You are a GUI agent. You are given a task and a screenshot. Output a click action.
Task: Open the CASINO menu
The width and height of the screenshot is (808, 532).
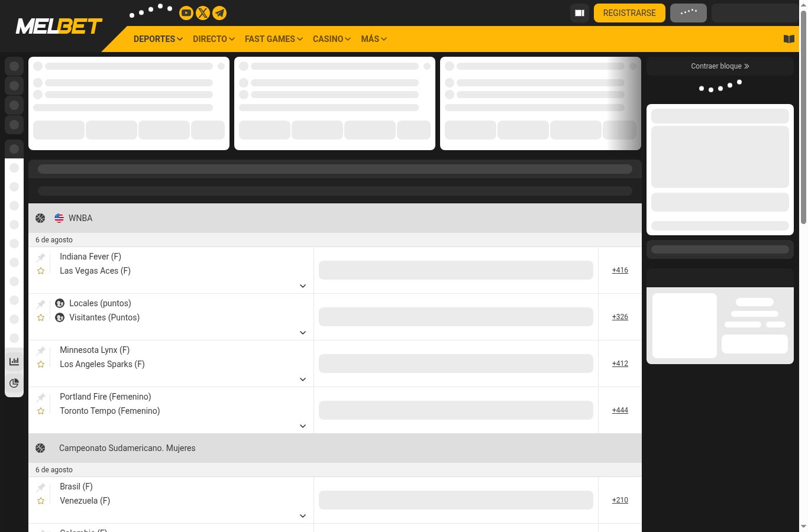(332, 39)
